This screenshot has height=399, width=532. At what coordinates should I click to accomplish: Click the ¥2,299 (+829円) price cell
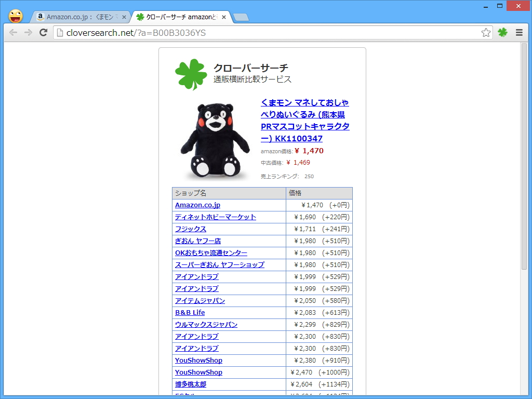(320, 324)
